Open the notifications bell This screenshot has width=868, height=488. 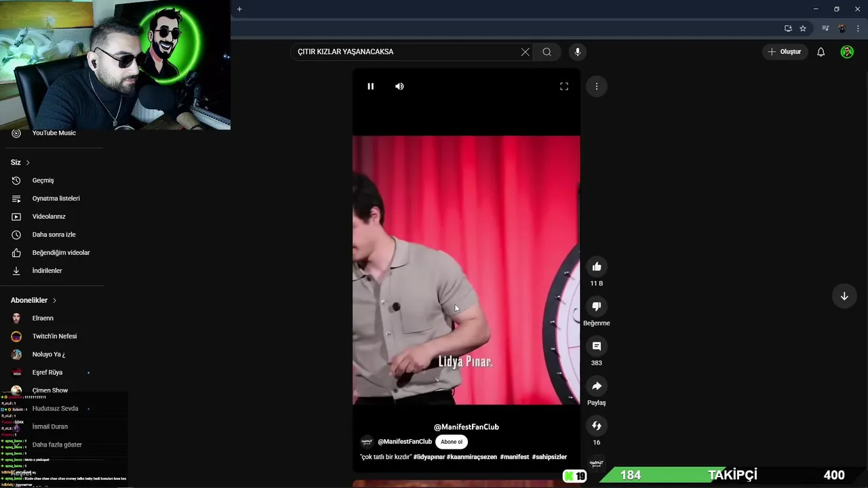[821, 52]
